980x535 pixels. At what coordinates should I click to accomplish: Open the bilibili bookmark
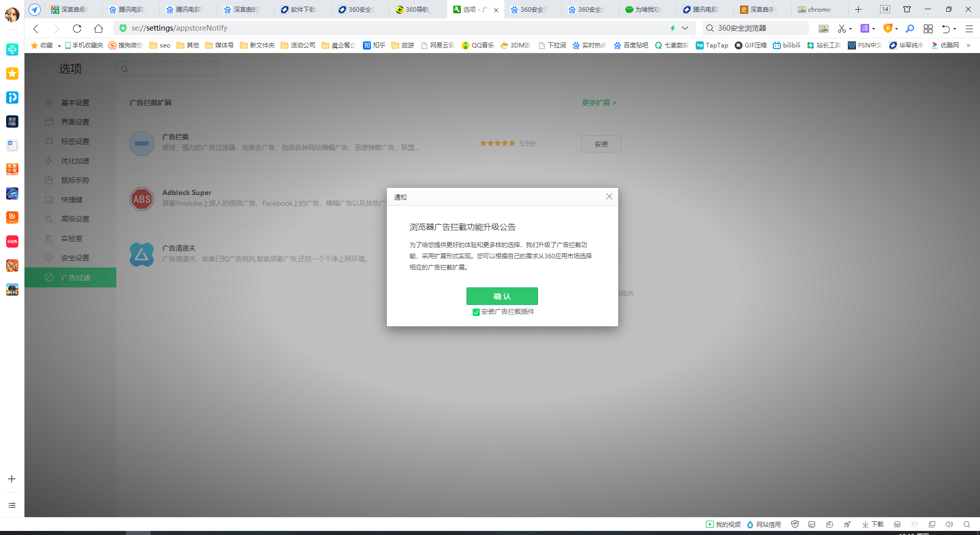pos(787,45)
